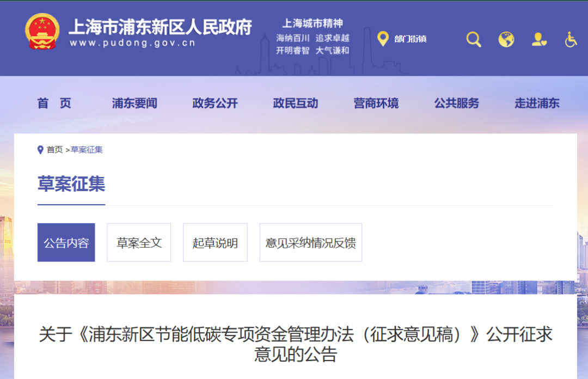Switch to 草案全文 tab
Screen dimensions: 588x379
pyautogui.click(x=139, y=243)
